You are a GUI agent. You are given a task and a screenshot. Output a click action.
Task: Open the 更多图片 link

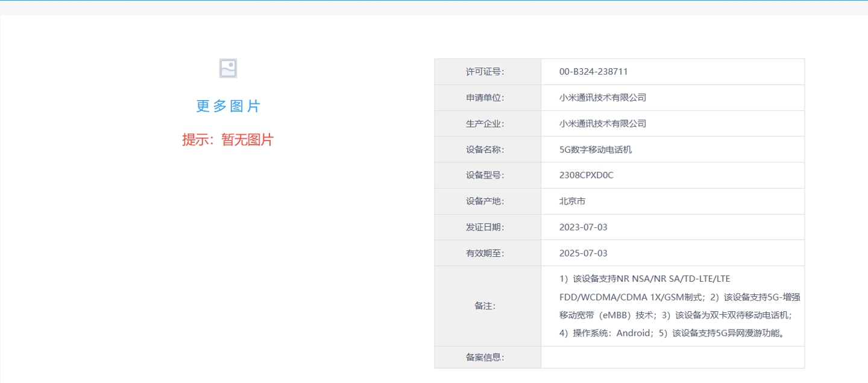pyautogui.click(x=228, y=106)
